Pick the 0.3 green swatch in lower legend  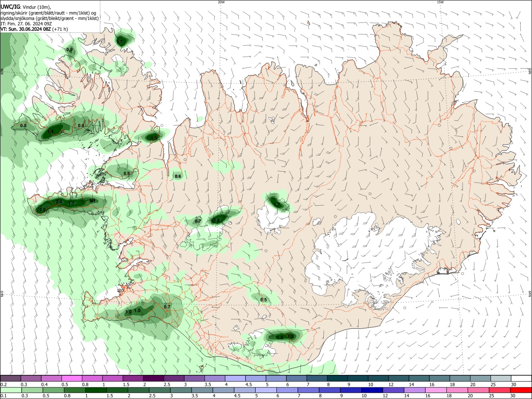coord(32,390)
